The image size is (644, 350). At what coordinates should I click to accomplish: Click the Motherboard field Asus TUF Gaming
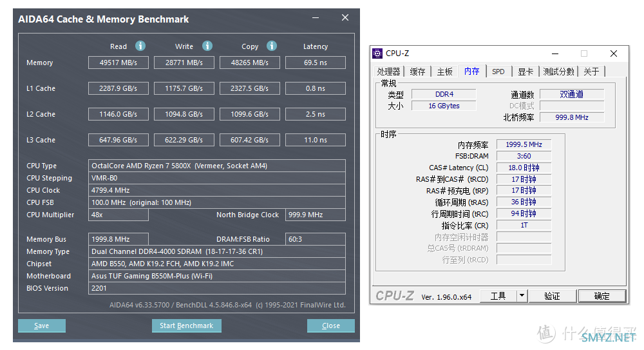coord(217,276)
